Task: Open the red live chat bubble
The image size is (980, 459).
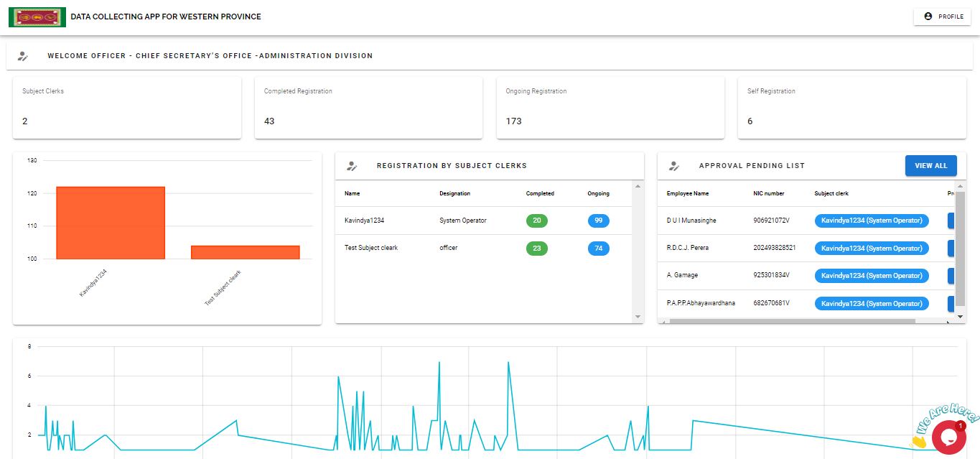Action: [x=948, y=437]
